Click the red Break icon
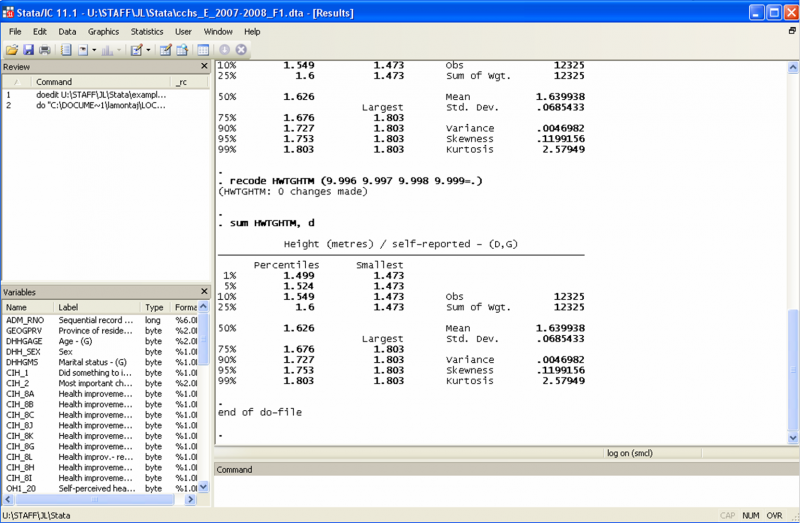This screenshot has width=800, height=523. tap(241, 49)
